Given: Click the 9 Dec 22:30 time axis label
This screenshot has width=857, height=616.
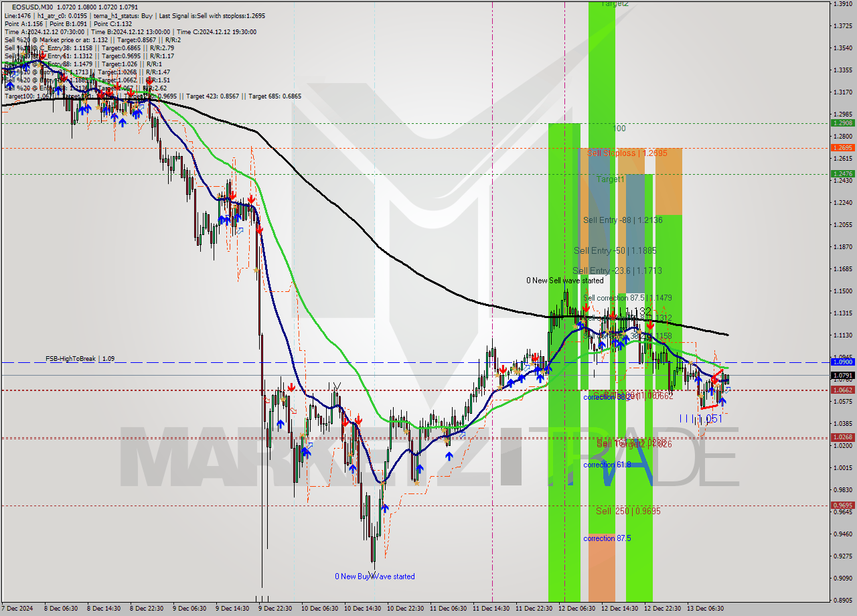Looking at the screenshot, I should (x=275, y=609).
